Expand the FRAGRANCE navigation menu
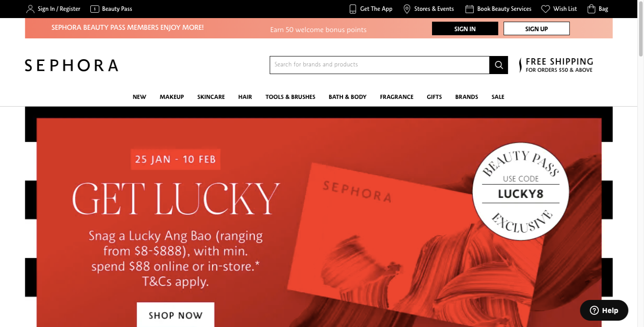The width and height of the screenshot is (644, 327). tap(397, 97)
